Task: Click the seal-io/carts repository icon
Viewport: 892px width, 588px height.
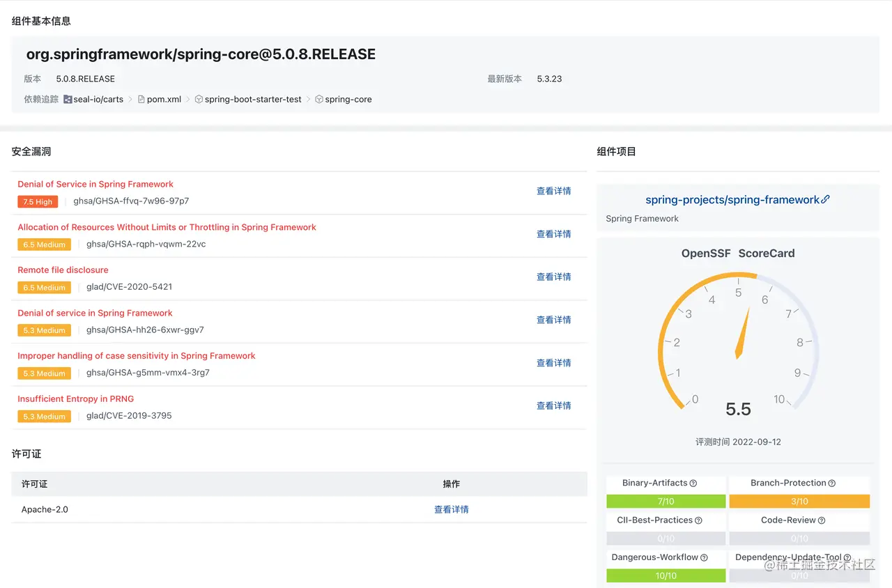Action: 68,100
